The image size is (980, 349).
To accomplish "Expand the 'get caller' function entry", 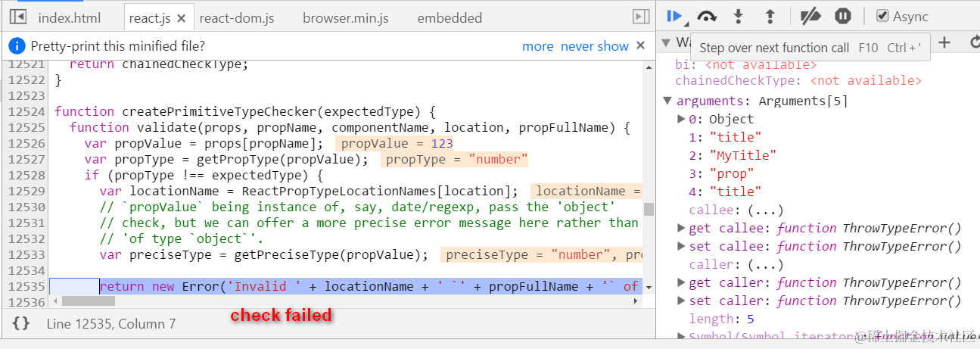I will [681, 282].
